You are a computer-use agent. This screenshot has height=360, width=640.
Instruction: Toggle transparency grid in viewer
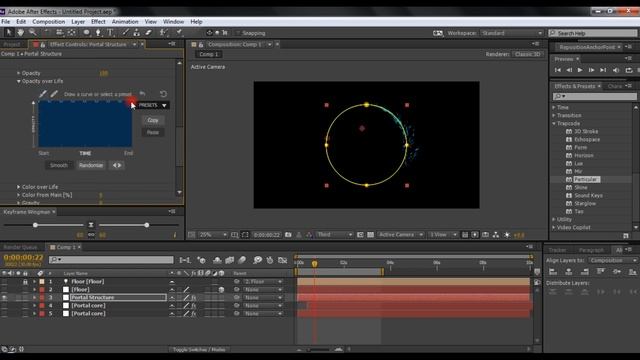pyautogui.click(x=371, y=235)
